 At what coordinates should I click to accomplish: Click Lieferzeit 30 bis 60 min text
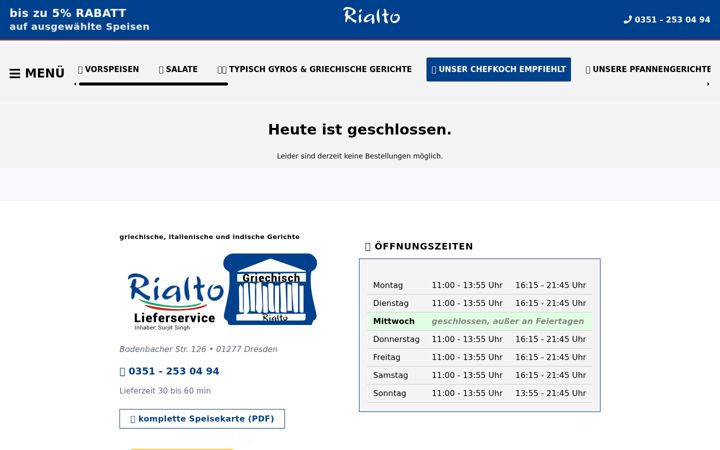tap(165, 391)
